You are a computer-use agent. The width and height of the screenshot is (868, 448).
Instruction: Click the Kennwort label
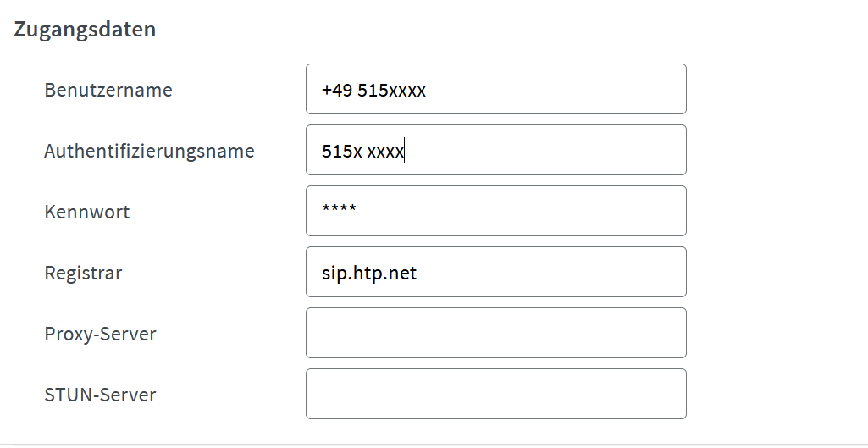click(87, 212)
